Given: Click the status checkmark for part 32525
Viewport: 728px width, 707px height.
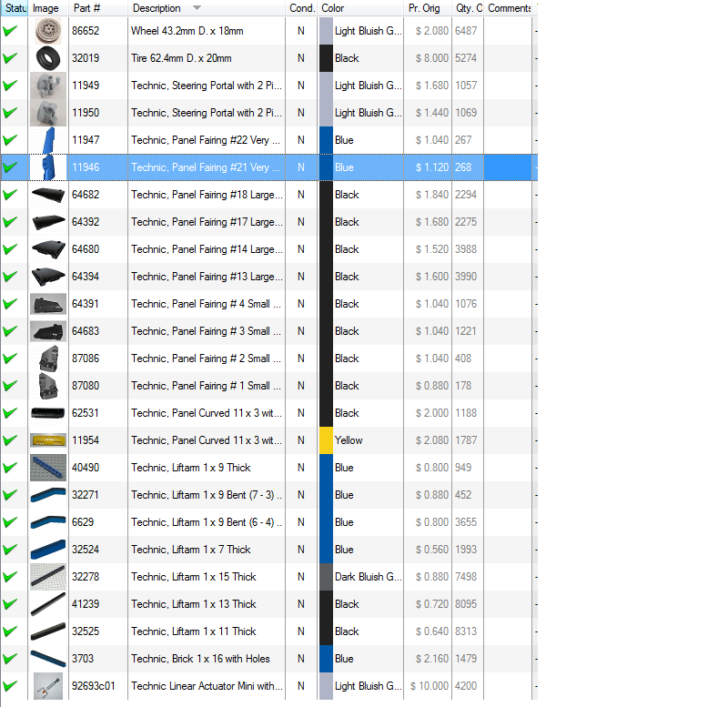Looking at the screenshot, I should pyautogui.click(x=10, y=631).
